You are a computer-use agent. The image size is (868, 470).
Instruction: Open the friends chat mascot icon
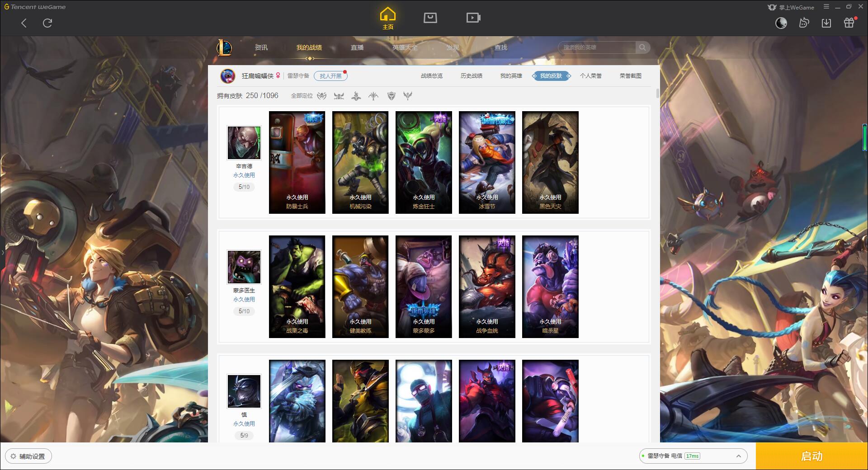click(804, 23)
